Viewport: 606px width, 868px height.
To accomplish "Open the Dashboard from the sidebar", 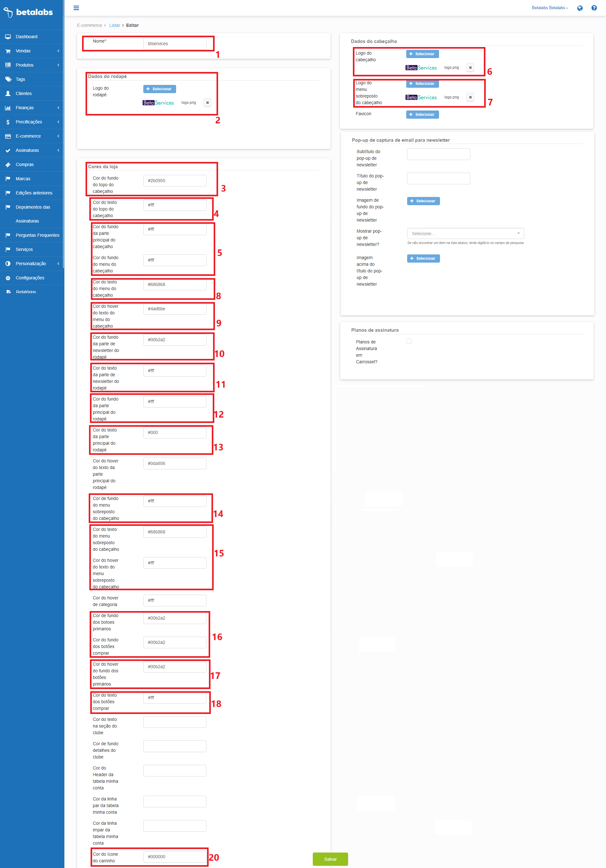I will click(27, 36).
